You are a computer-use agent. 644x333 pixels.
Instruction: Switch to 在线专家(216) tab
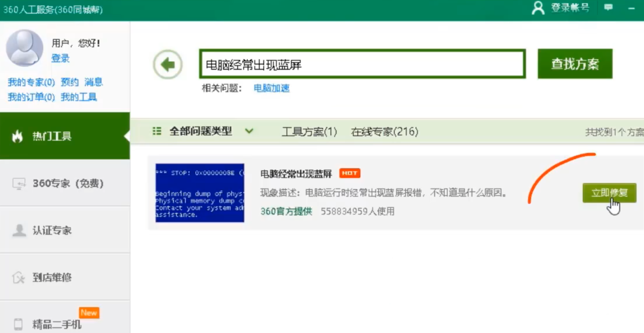coord(384,132)
